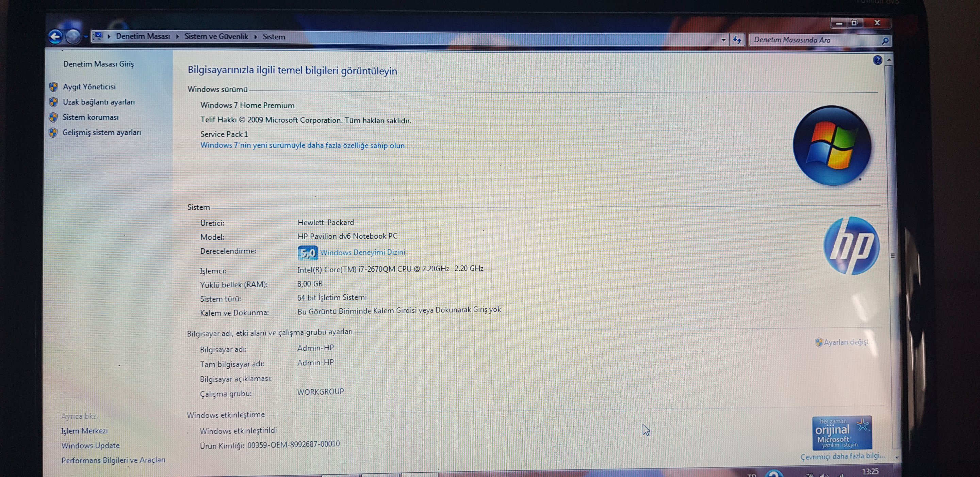
Task: Click the forward navigation arrow button
Action: tap(73, 37)
